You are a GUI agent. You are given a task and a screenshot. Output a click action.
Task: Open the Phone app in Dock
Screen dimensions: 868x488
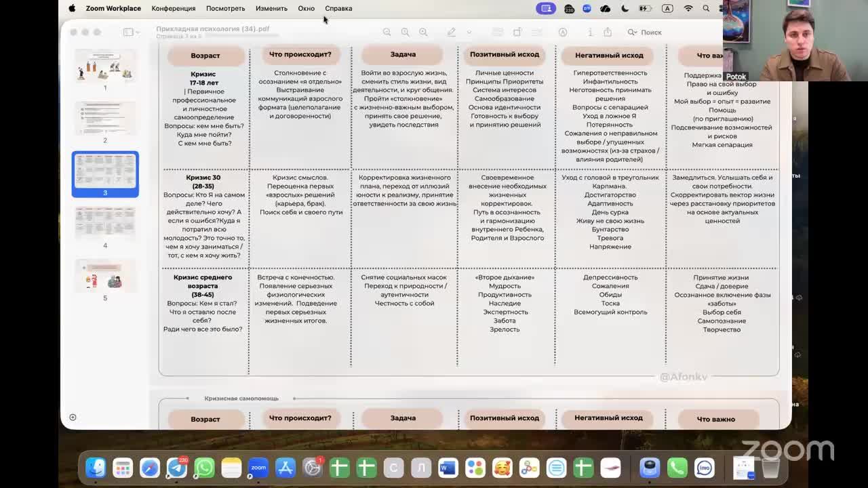point(677,468)
